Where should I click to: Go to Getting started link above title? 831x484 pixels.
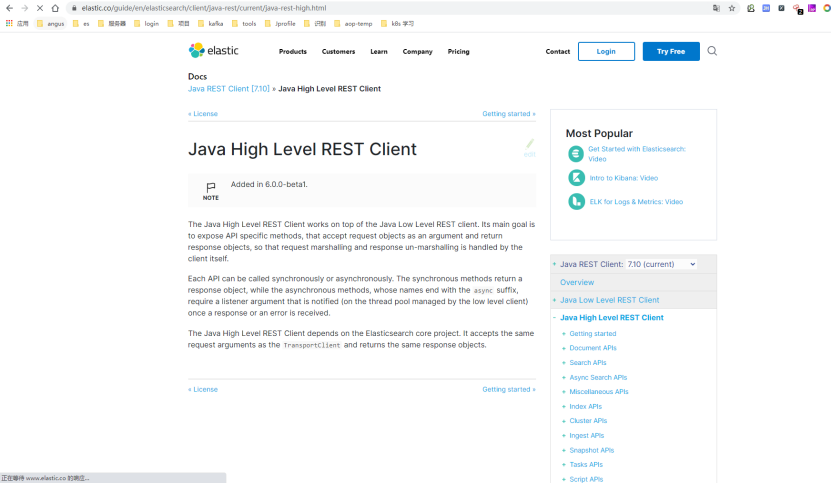[x=509, y=113]
